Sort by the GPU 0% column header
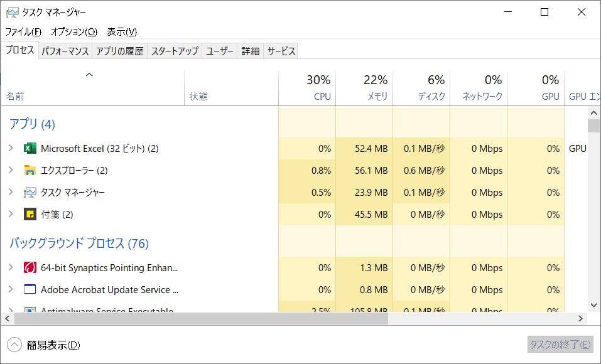 point(536,88)
